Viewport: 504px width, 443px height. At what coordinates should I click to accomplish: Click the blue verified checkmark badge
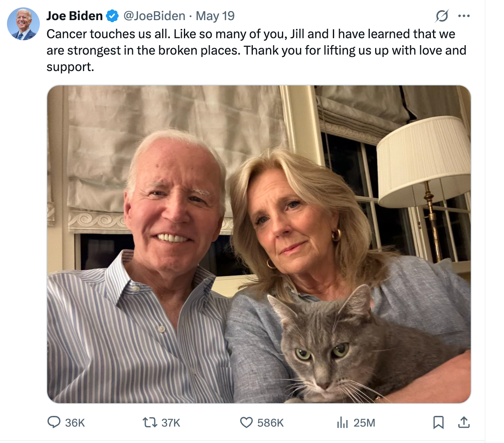112,16
